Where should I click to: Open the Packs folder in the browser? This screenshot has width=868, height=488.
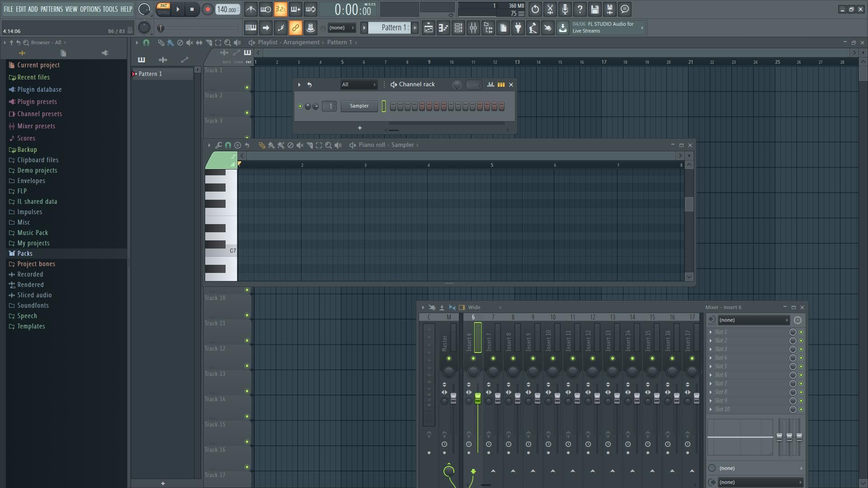(x=25, y=253)
